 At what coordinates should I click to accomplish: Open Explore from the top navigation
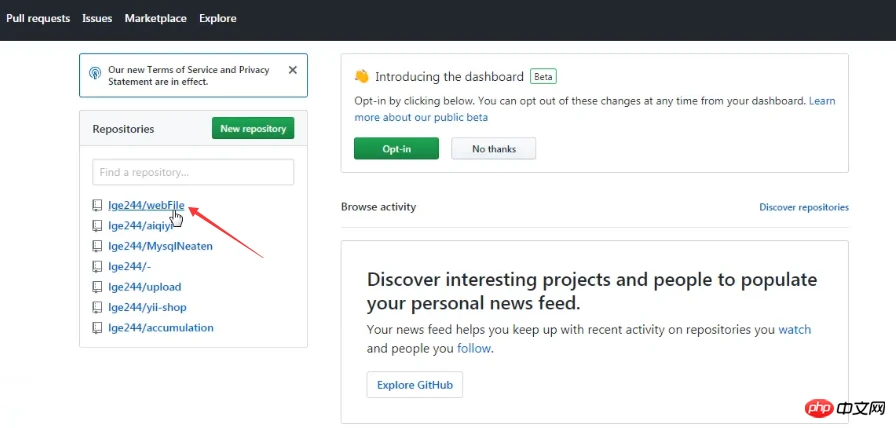point(217,18)
